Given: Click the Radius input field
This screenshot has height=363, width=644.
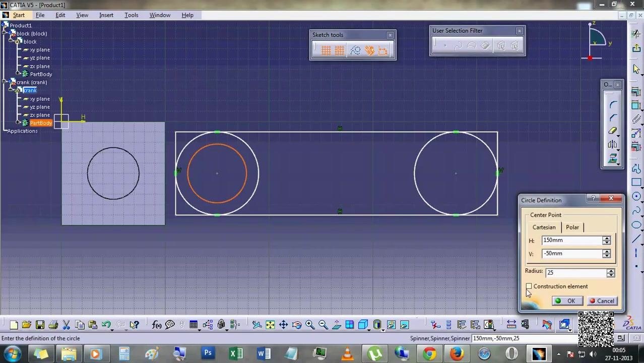Looking at the screenshot, I should point(576,273).
